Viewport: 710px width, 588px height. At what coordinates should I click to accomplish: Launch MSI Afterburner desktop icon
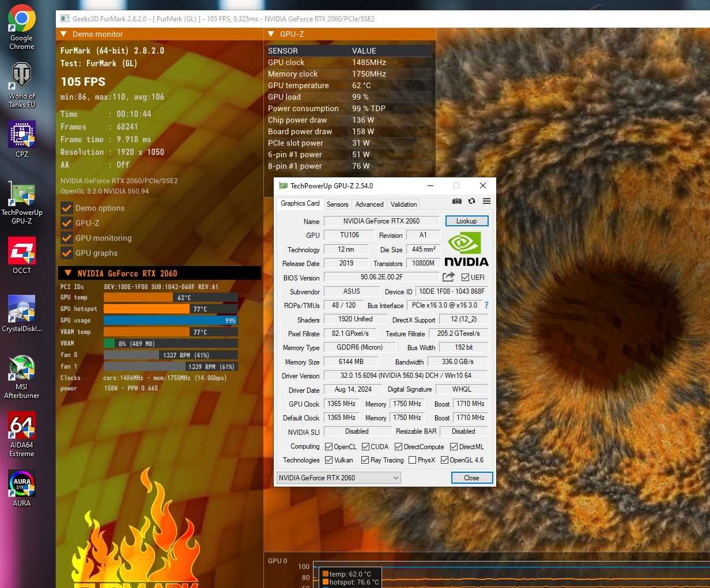pyautogui.click(x=22, y=377)
